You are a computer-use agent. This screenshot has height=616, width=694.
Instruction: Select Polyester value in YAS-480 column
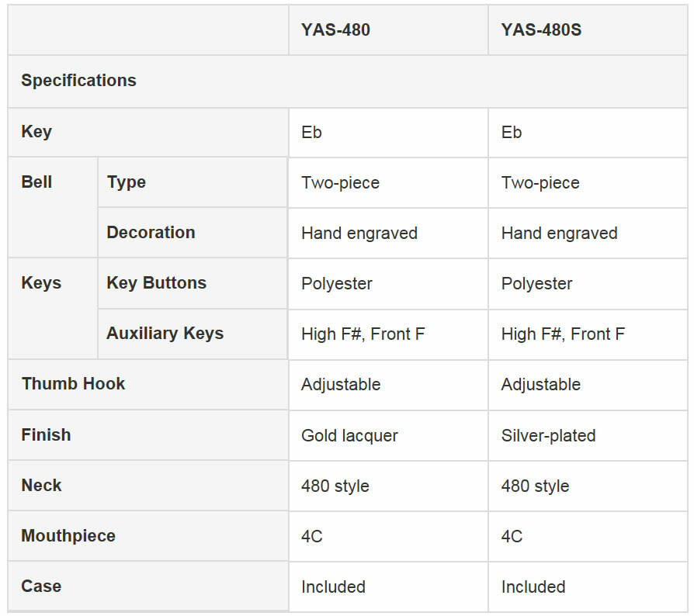click(337, 284)
